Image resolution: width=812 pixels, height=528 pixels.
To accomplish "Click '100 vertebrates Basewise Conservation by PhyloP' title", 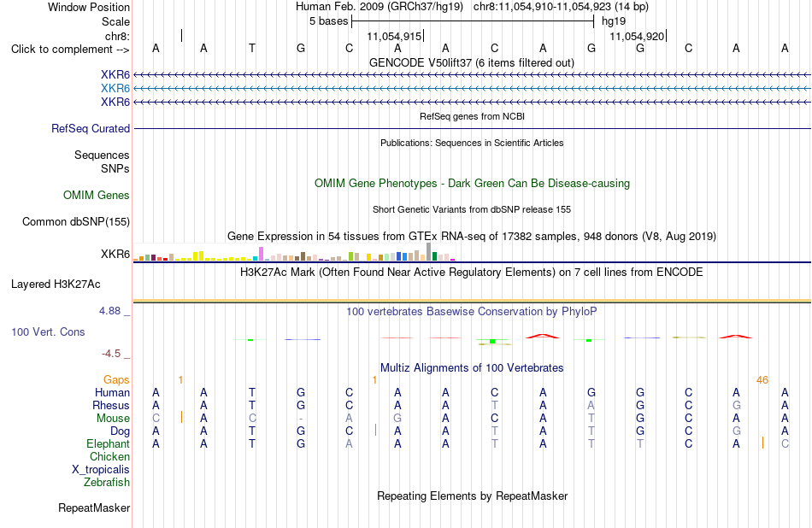I will 472,312.
